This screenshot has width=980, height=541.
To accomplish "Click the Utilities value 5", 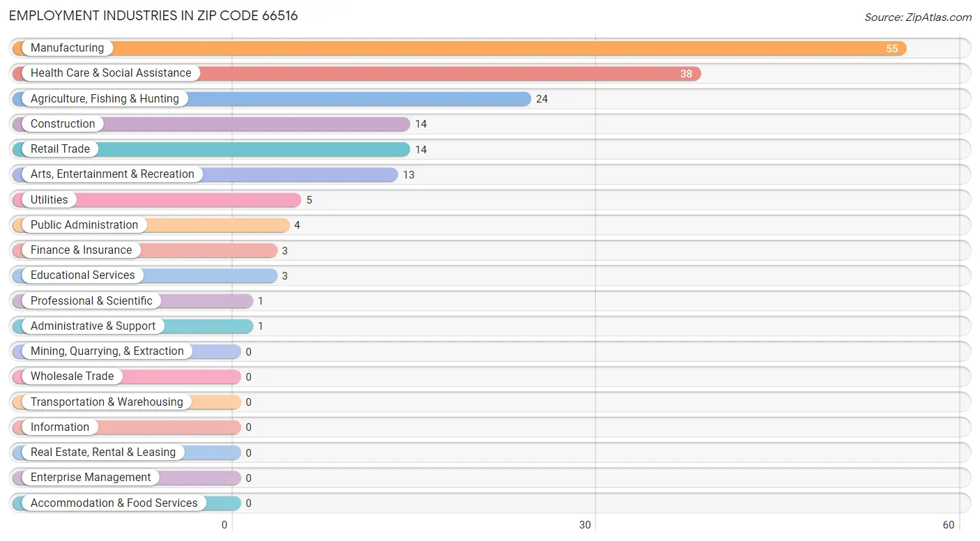I will coord(309,200).
